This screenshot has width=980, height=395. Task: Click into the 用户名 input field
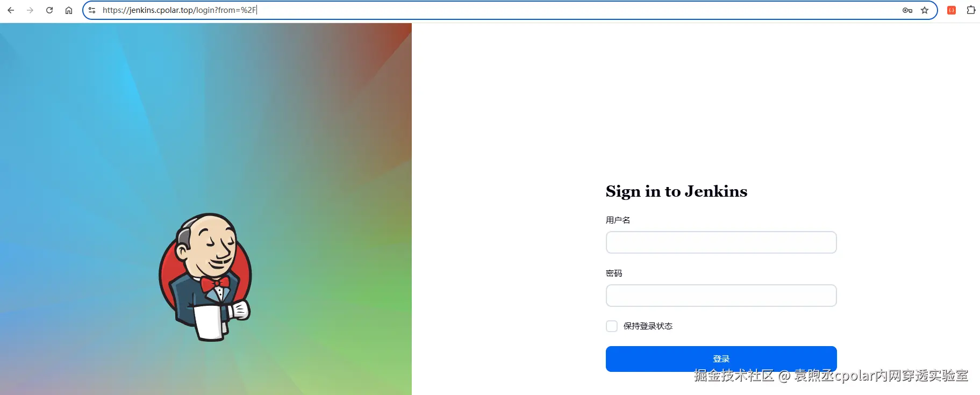(721, 242)
